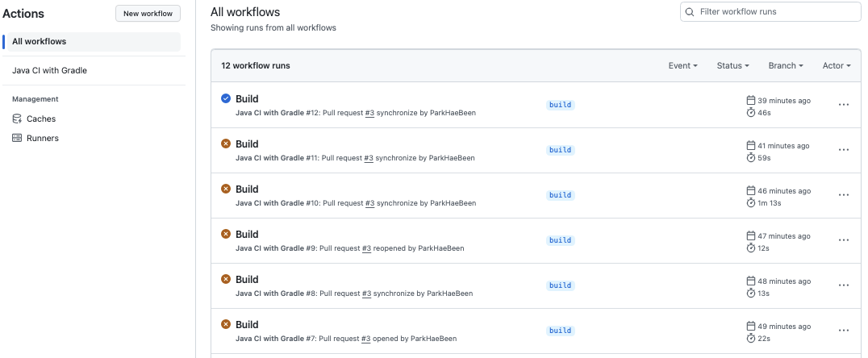Click the New workflow button
This screenshot has width=868, height=358.
click(x=148, y=14)
